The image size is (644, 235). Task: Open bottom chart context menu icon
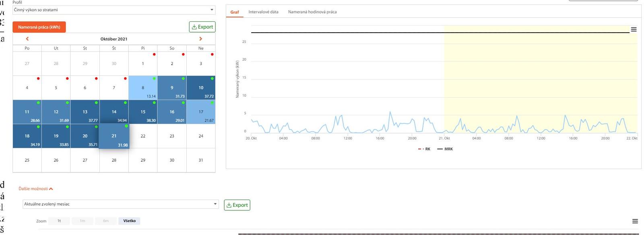tap(635, 221)
